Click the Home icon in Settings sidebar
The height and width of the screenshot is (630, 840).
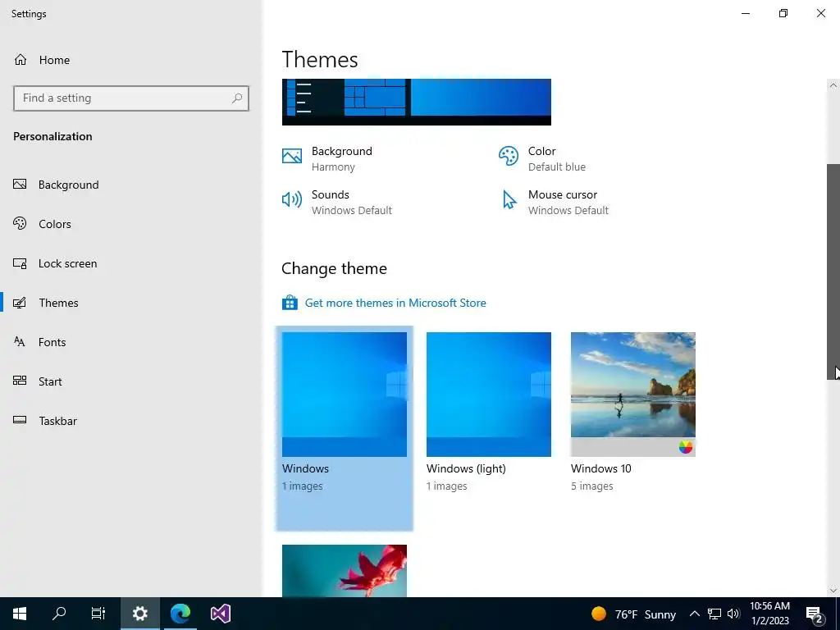(x=21, y=59)
